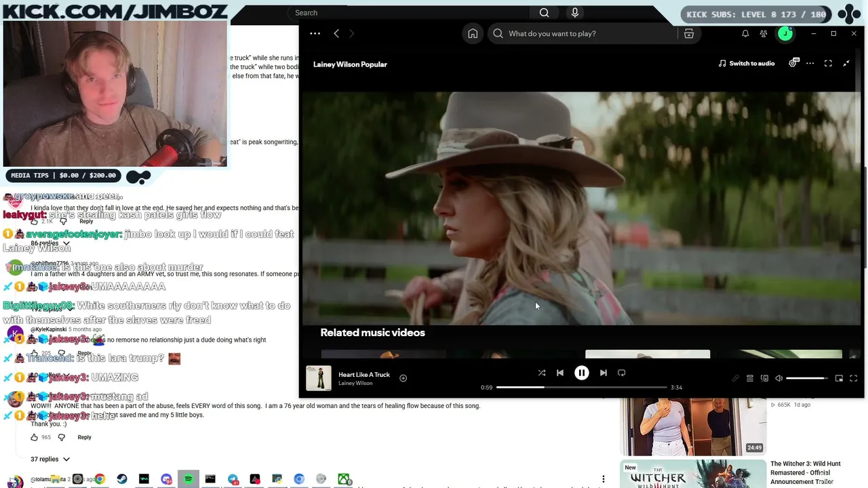Image resolution: width=868 pixels, height=488 pixels.
Task: Click the 'What do you want to play?' search box
Action: click(x=583, y=33)
